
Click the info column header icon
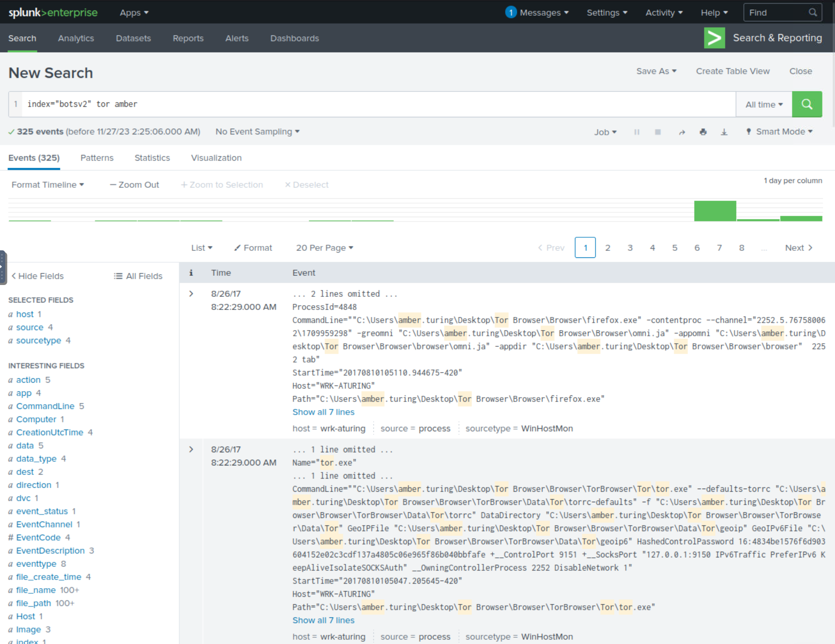[191, 273]
